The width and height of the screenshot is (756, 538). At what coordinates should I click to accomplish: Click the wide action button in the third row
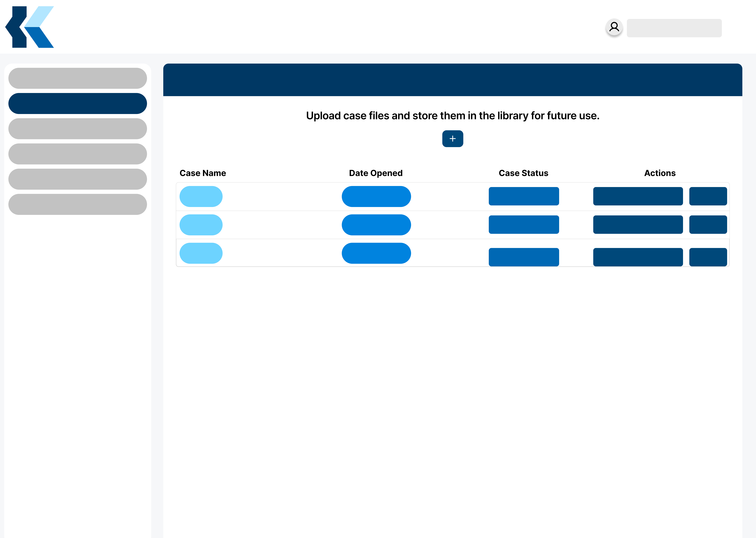(x=638, y=257)
